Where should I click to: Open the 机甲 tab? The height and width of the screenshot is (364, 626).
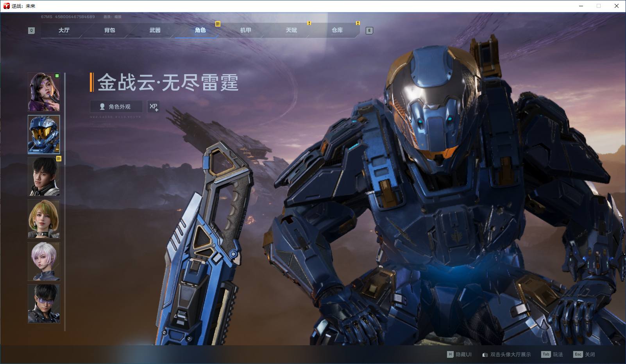245,30
